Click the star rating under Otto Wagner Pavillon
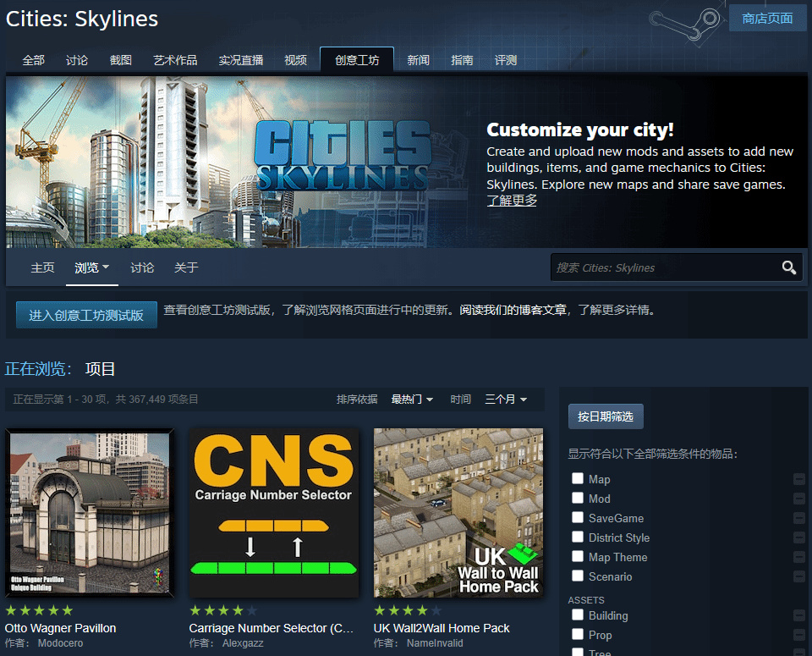812x656 pixels. (x=39, y=610)
